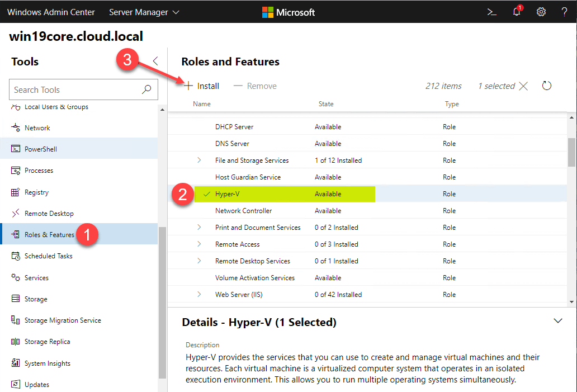Click the Scheduled Tasks tool icon
Image resolution: width=577 pixels, height=392 pixels.
click(x=16, y=256)
